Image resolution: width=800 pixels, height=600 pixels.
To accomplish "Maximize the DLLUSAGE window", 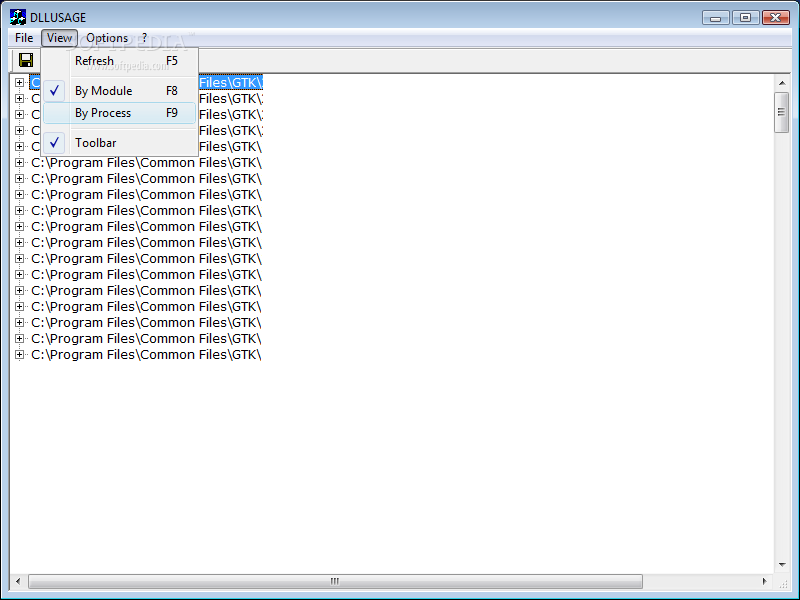I will pos(745,18).
